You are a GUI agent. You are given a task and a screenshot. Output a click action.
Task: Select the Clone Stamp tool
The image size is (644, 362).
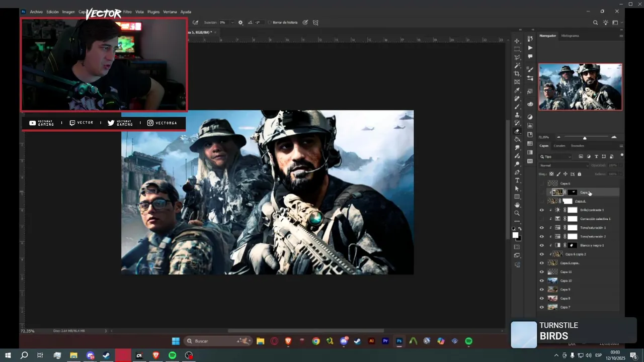tap(517, 115)
